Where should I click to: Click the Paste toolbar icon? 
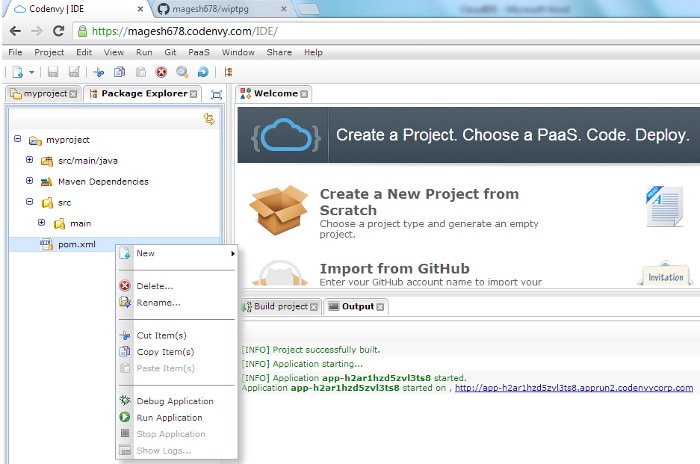[141, 72]
